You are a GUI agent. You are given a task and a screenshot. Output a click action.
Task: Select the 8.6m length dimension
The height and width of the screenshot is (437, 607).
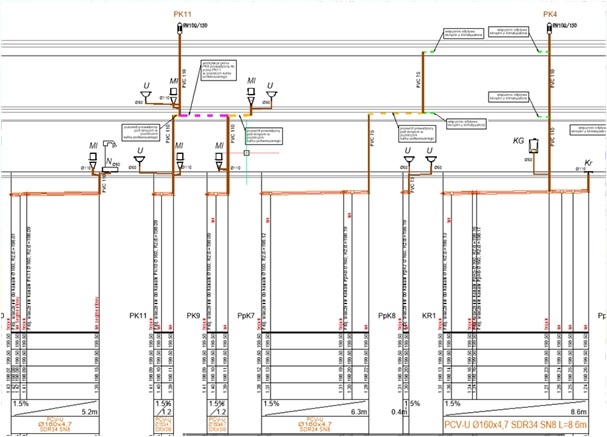pyautogui.click(x=579, y=411)
